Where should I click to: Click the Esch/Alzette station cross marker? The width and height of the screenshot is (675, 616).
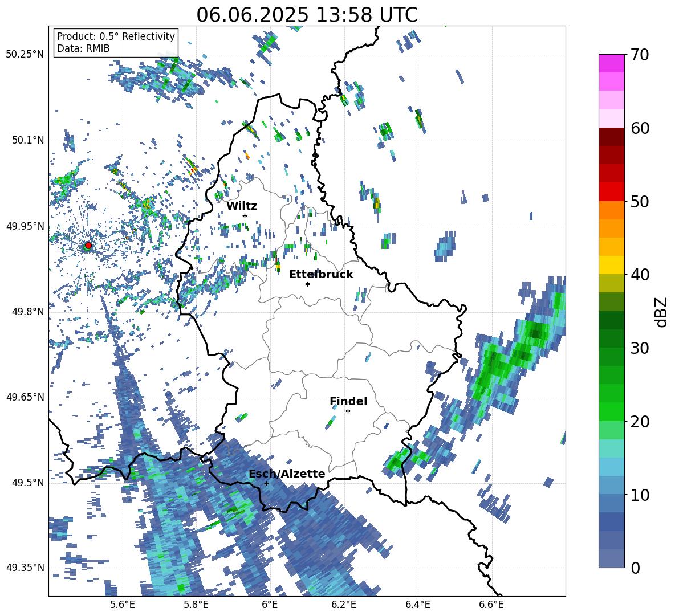point(266,483)
